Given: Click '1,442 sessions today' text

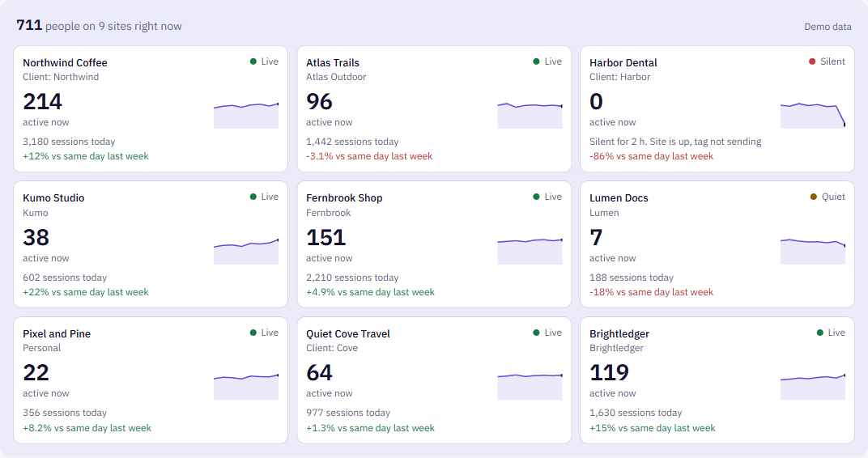Looking at the screenshot, I should [353, 142].
